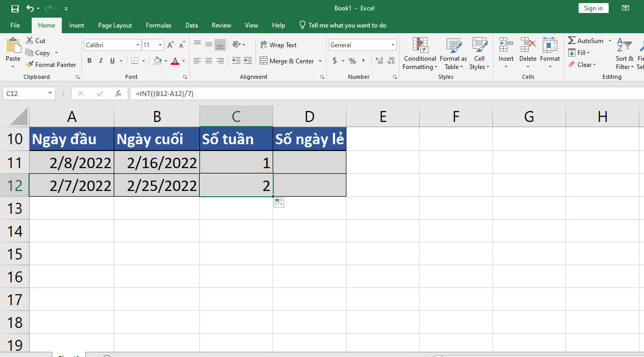This screenshot has width=644, height=357.
Task: Switch to Review tab
Action: tap(221, 25)
